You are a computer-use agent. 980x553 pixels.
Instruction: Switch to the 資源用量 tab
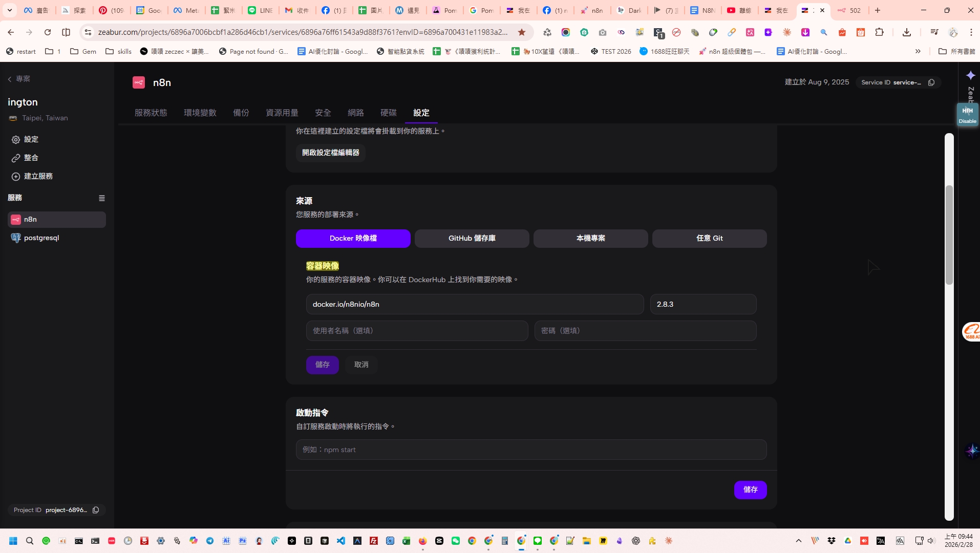tap(282, 113)
